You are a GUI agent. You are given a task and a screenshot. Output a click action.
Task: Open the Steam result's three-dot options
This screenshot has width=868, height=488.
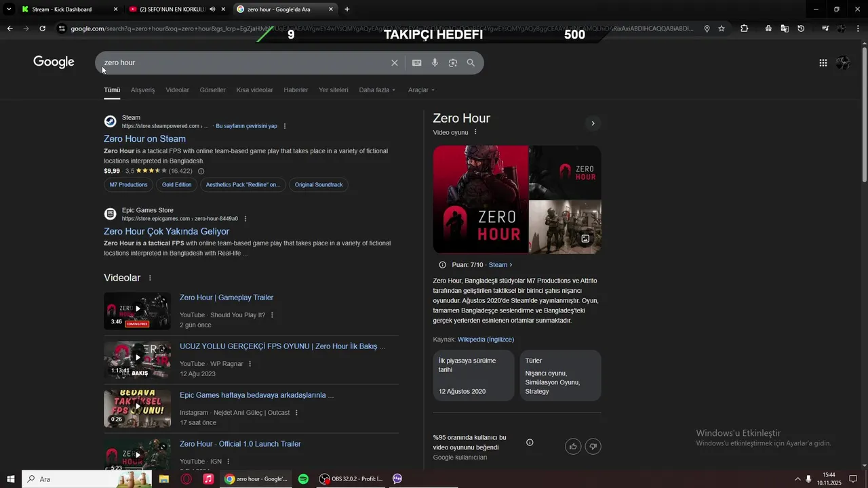tap(285, 126)
